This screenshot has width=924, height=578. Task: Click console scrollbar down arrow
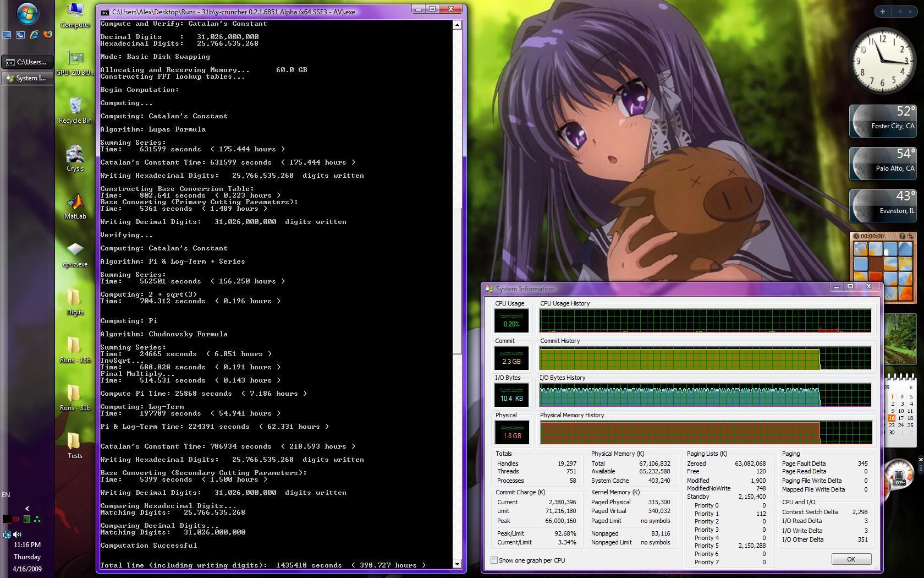457,564
